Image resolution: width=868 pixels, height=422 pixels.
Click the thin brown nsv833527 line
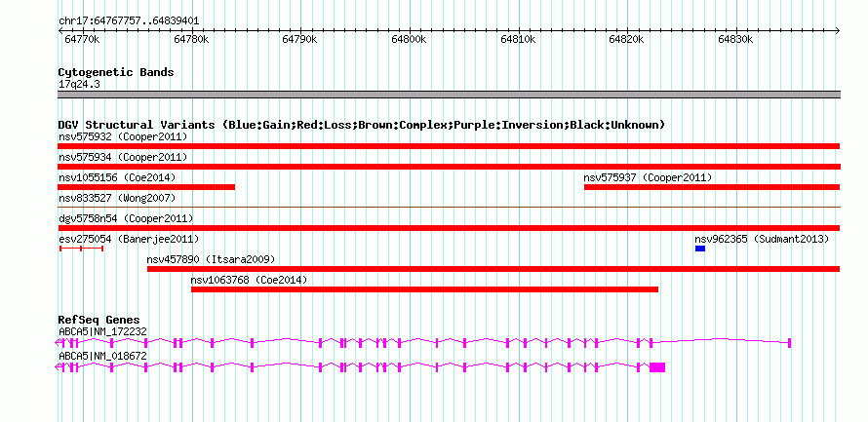coord(449,208)
